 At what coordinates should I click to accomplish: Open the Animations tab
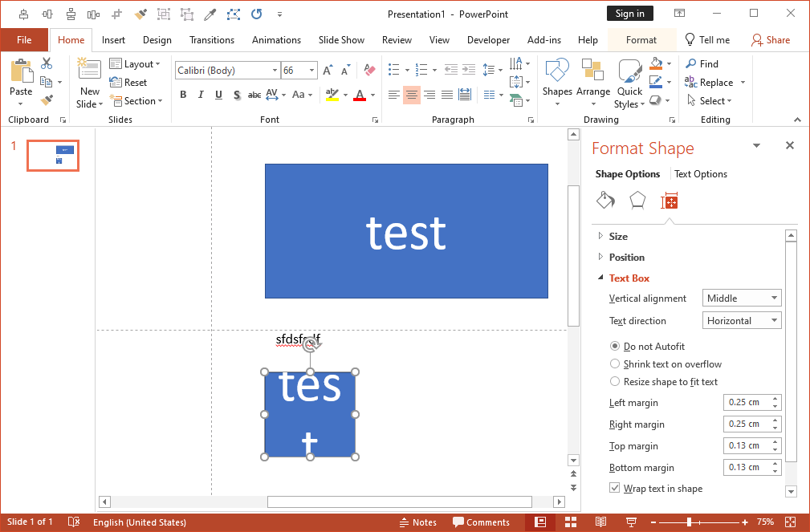(x=276, y=40)
